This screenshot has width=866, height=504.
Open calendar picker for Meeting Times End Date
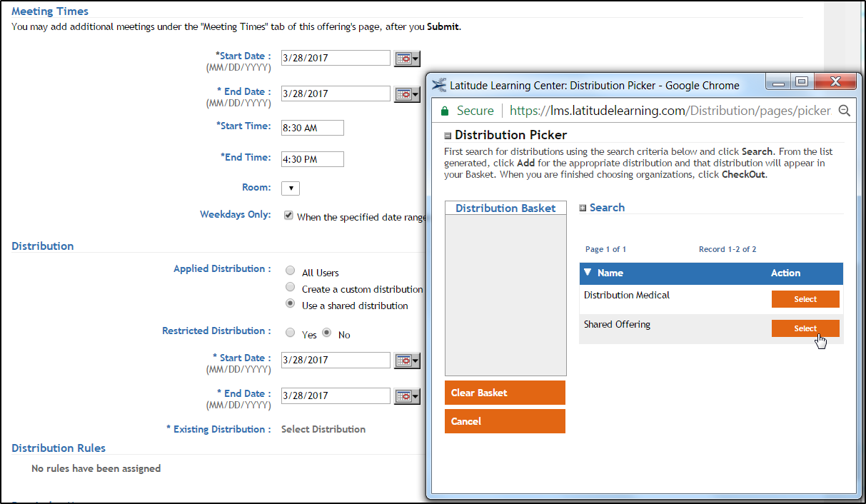coord(407,94)
